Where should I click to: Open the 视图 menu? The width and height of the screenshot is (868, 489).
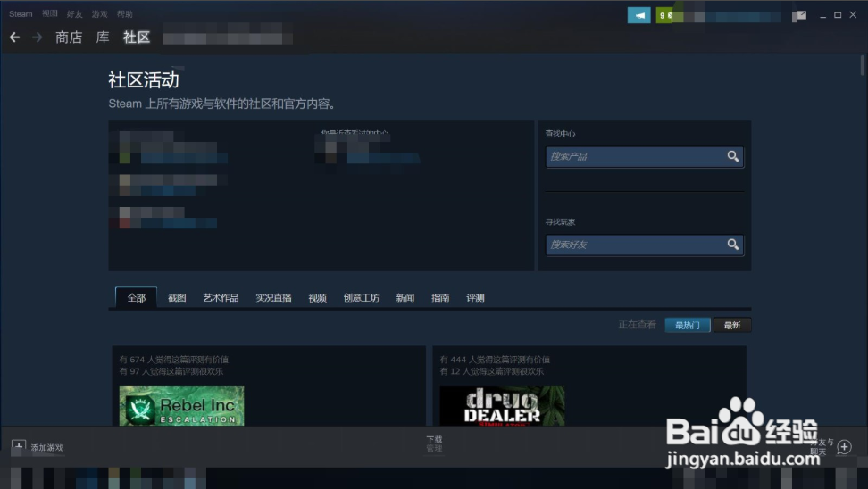pos(50,13)
